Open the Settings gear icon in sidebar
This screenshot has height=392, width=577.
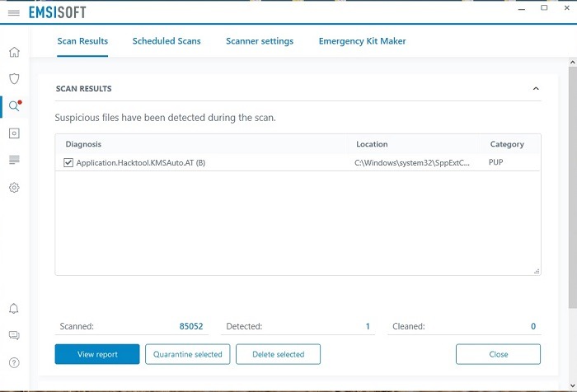tap(14, 188)
